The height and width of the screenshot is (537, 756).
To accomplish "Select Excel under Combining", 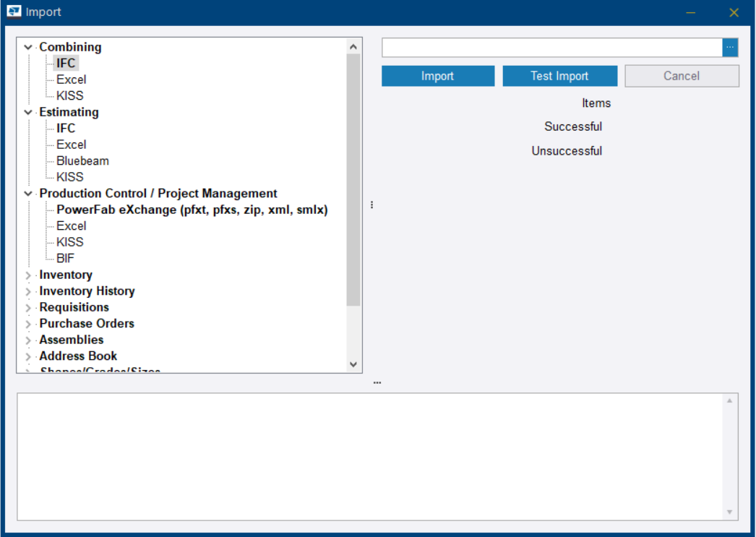I will (x=71, y=80).
